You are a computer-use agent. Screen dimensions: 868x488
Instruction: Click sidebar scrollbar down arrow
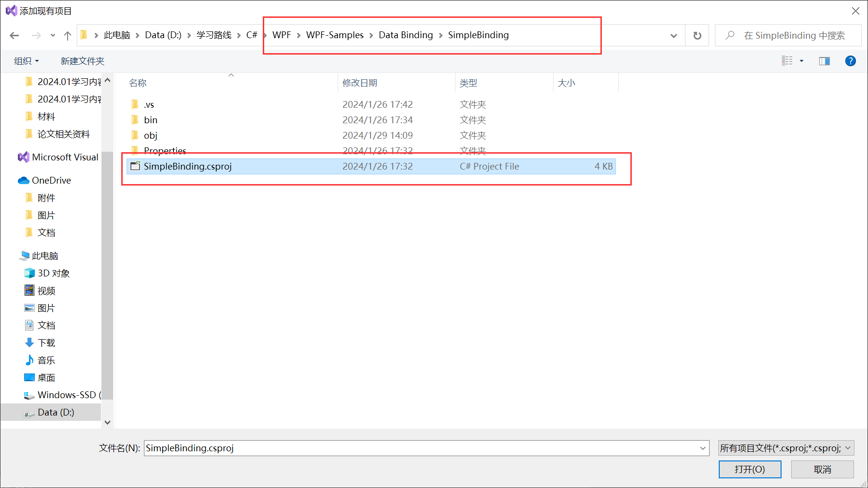coord(107,422)
